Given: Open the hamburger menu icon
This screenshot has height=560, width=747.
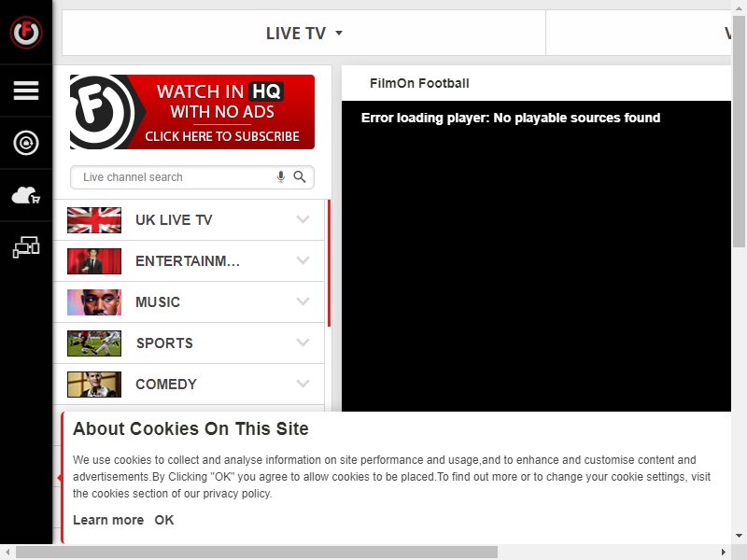Looking at the screenshot, I should point(26,91).
